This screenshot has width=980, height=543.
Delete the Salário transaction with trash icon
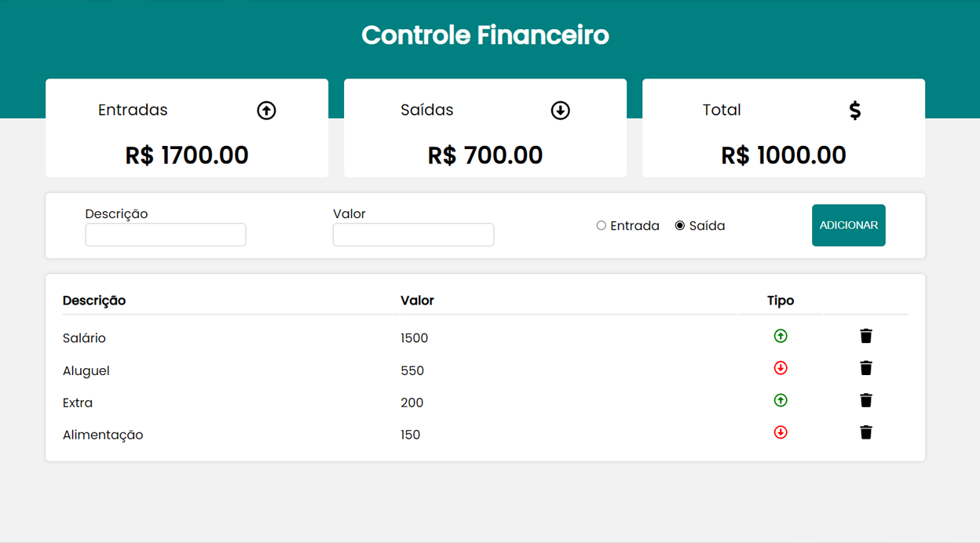[866, 337]
